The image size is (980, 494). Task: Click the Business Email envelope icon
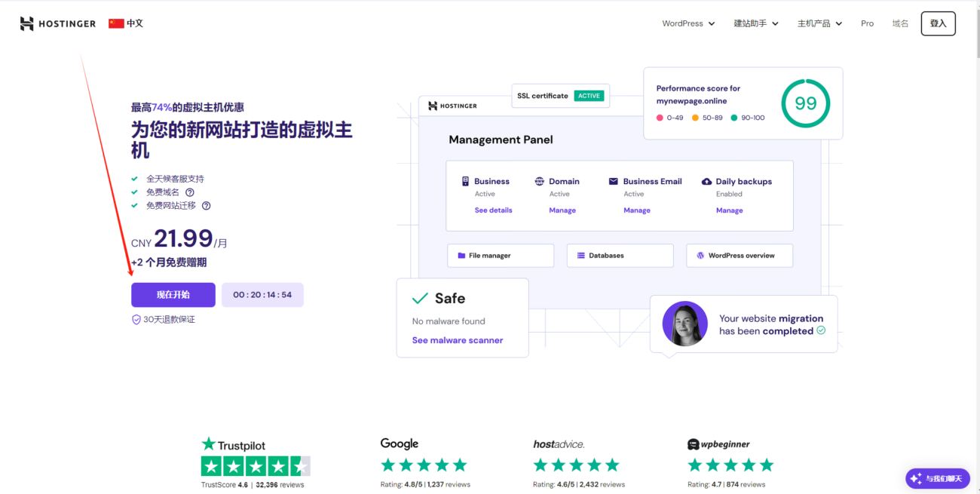pyautogui.click(x=614, y=182)
